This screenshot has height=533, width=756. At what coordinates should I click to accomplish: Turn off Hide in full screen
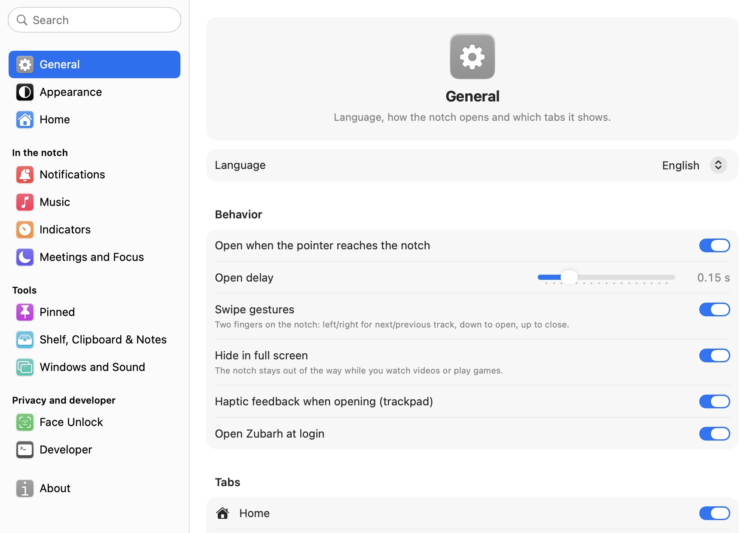[714, 355]
